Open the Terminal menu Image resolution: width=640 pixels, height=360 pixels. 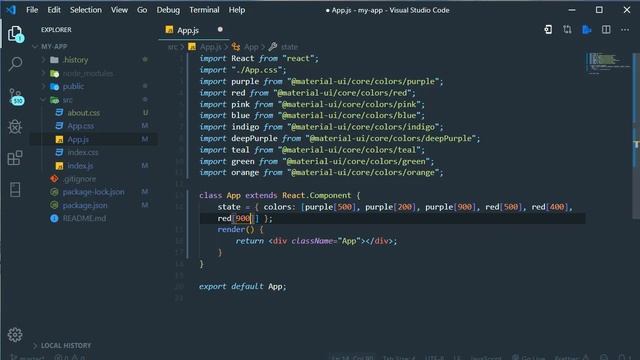(204, 10)
